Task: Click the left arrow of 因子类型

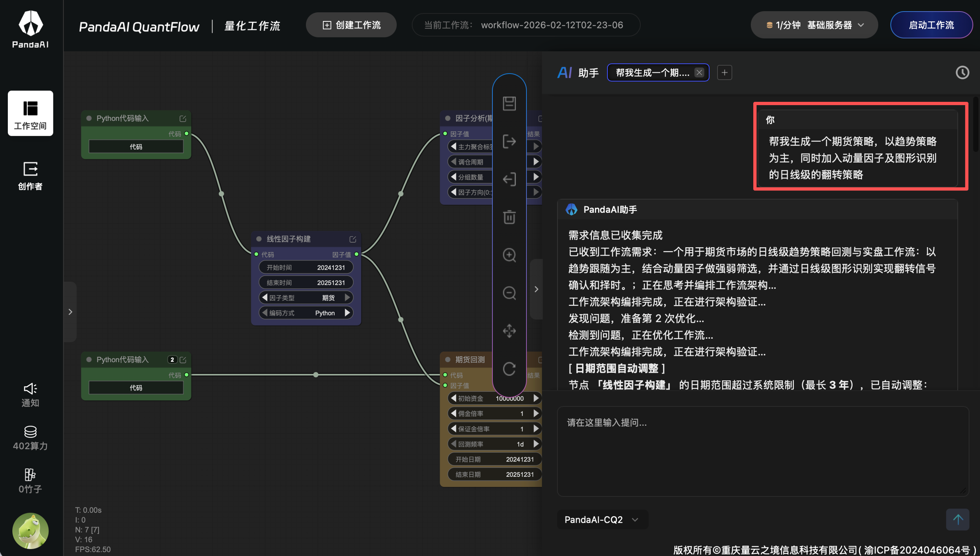Action: click(265, 297)
